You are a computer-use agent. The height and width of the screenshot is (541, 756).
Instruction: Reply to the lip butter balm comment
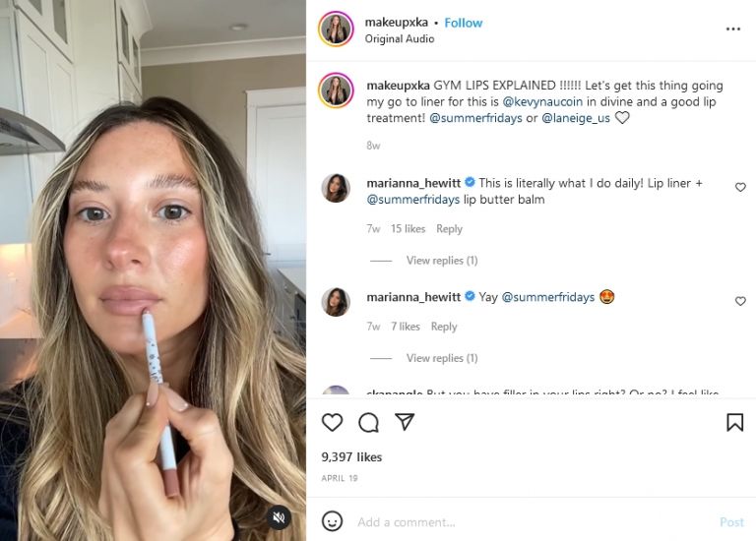click(449, 229)
